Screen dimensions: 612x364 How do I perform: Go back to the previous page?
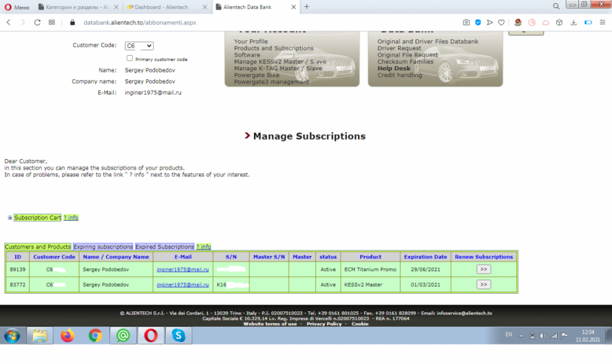(x=9, y=22)
